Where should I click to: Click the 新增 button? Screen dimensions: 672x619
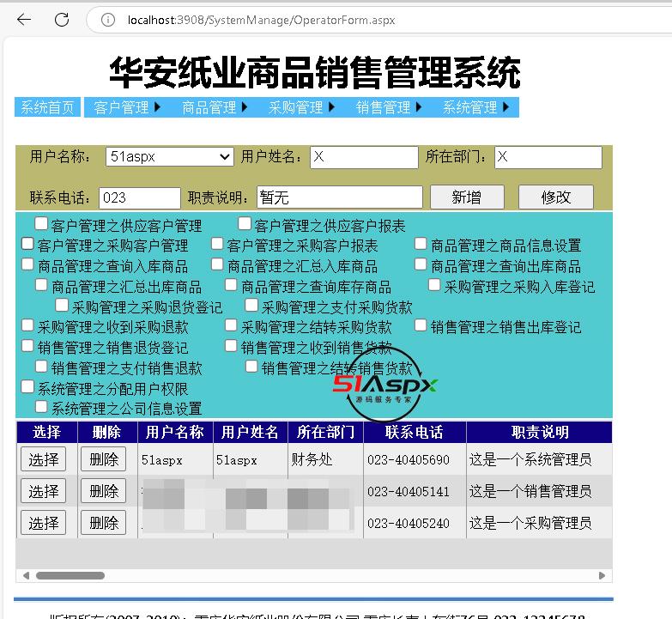tap(466, 197)
